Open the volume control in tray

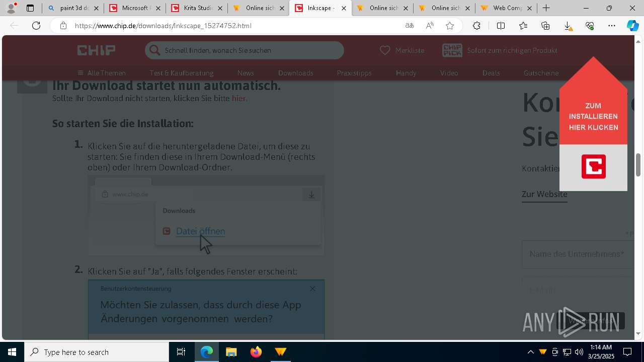(579, 352)
